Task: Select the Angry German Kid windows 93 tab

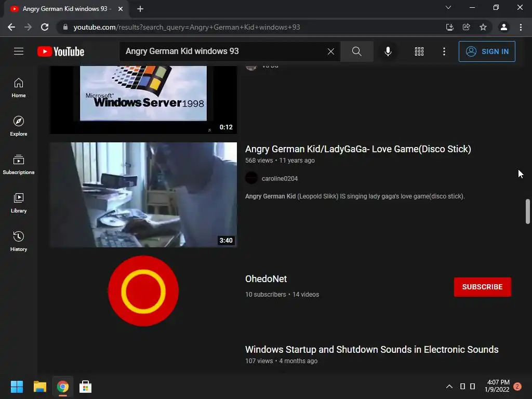Action: pos(66,9)
